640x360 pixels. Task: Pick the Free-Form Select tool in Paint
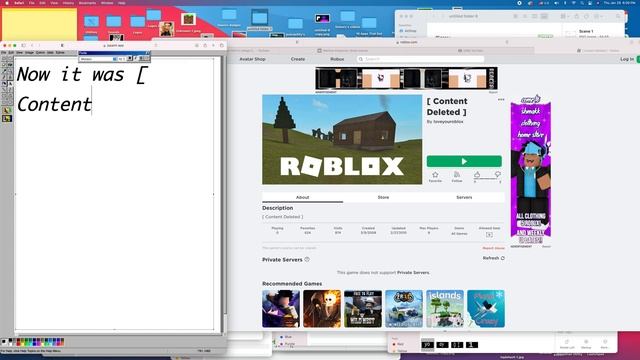(x=4, y=58)
